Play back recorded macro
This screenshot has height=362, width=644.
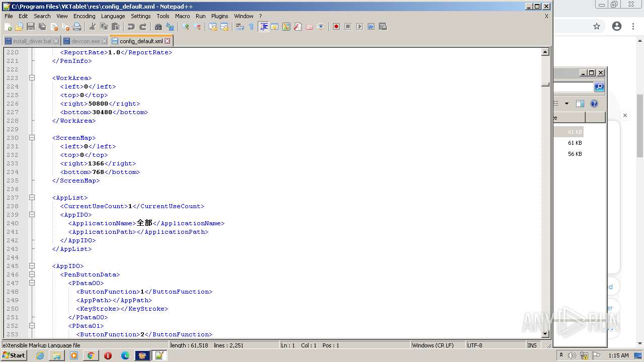click(x=359, y=27)
